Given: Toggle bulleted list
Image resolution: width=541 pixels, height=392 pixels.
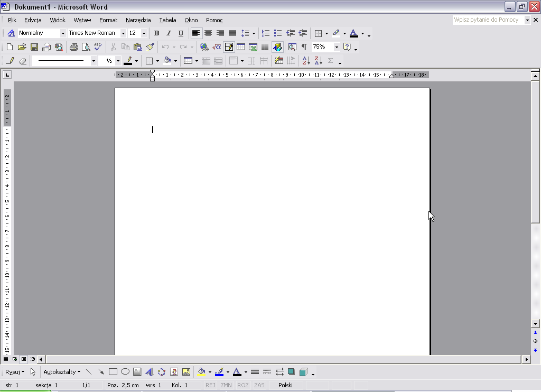Looking at the screenshot, I should pyautogui.click(x=278, y=33).
